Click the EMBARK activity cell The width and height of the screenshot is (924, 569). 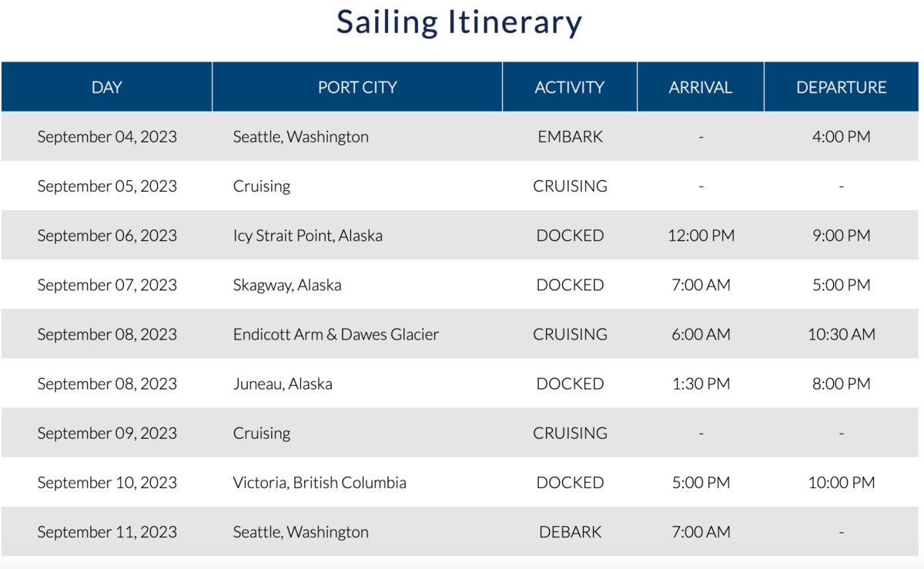point(570,137)
